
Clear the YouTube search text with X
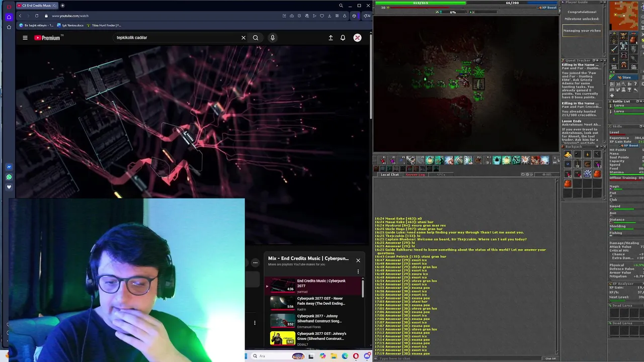pos(244,38)
